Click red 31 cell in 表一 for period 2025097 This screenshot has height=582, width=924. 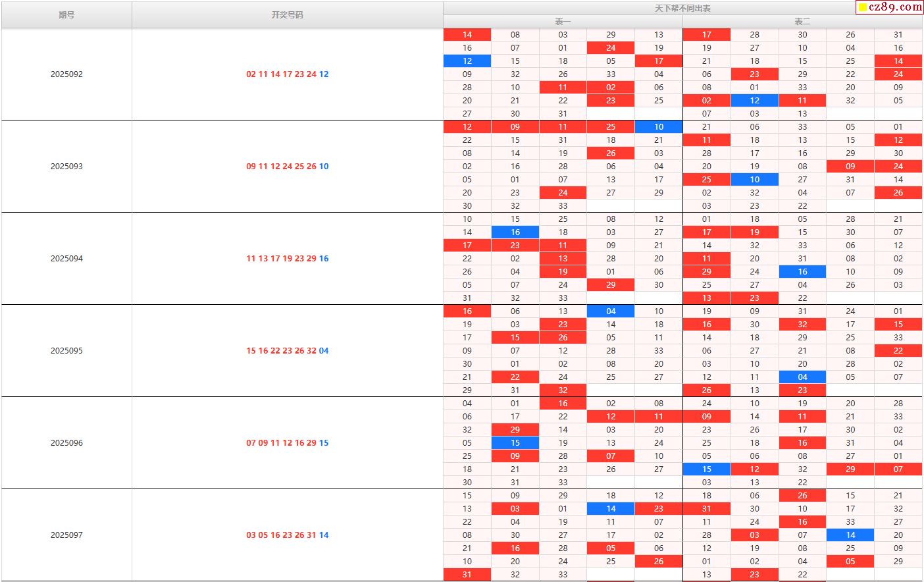point(467,575)
